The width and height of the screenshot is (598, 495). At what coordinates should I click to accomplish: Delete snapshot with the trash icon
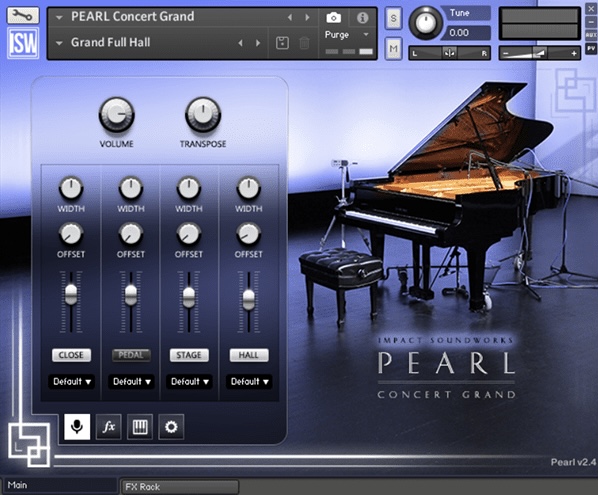pos(304,43)
